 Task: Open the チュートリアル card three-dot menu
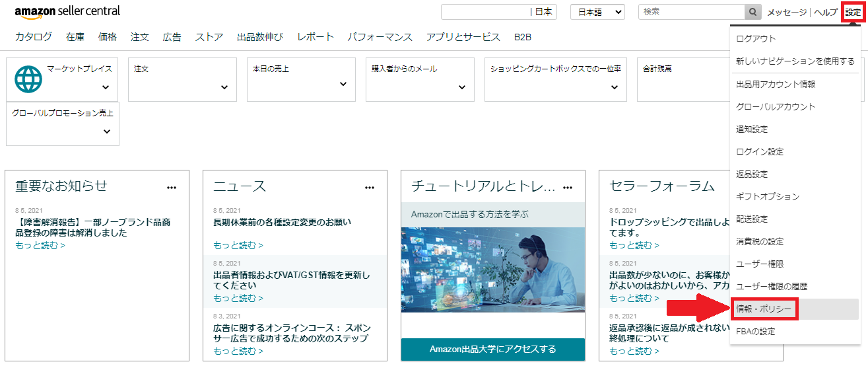(x=568, y=188)
